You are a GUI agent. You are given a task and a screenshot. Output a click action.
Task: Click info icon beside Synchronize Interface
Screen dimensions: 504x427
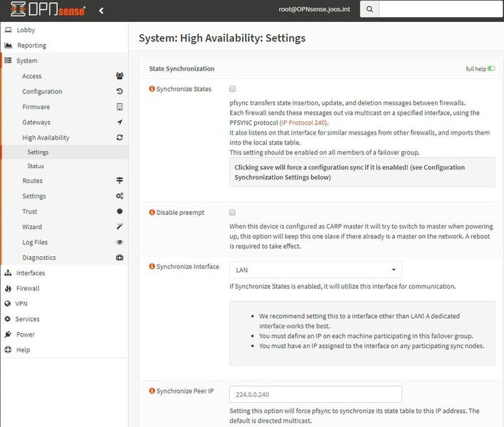[152, 266]
